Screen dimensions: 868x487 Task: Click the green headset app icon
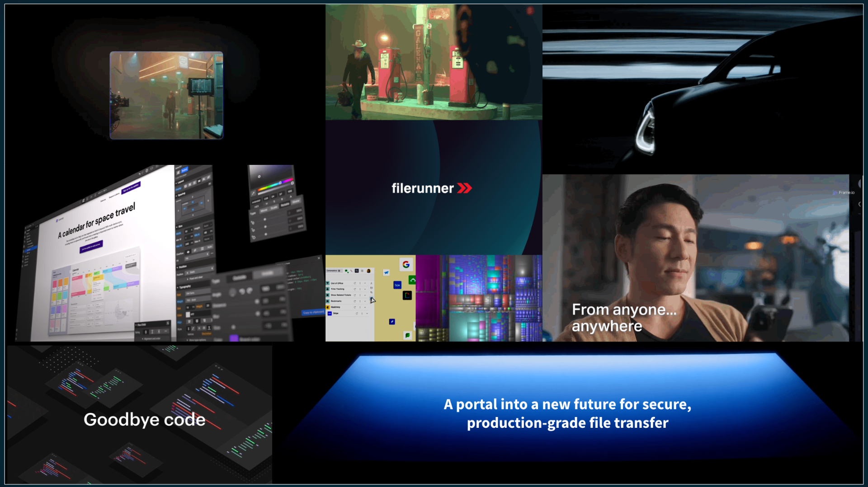tap(412, 280)
